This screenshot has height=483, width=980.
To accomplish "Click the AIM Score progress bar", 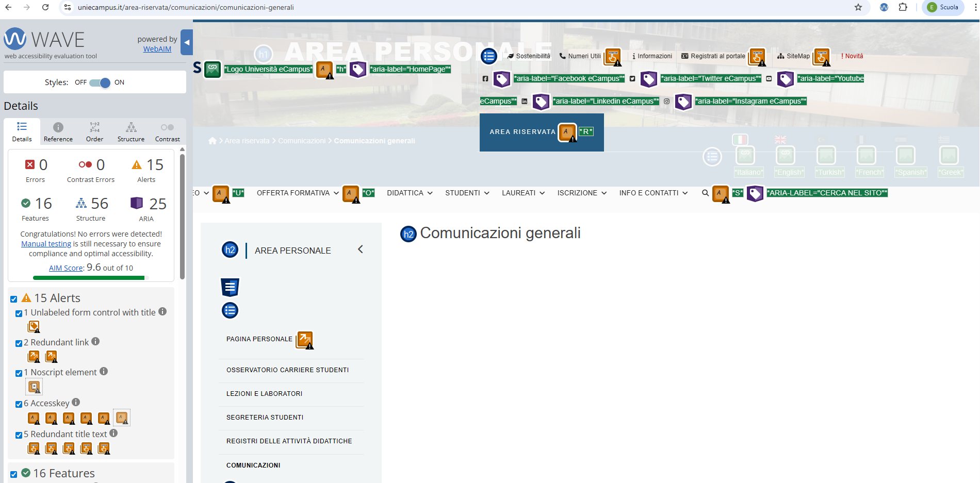I will click(91, 278).
